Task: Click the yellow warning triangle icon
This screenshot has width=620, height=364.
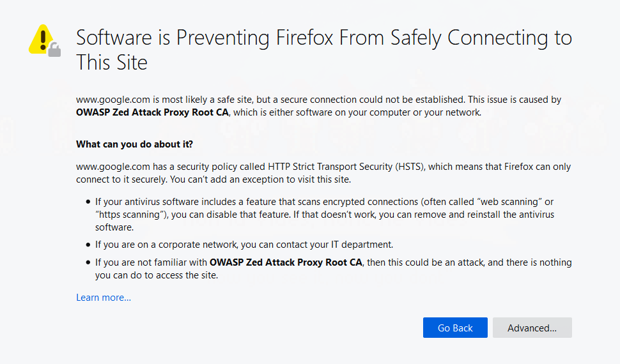Action: 40,39
